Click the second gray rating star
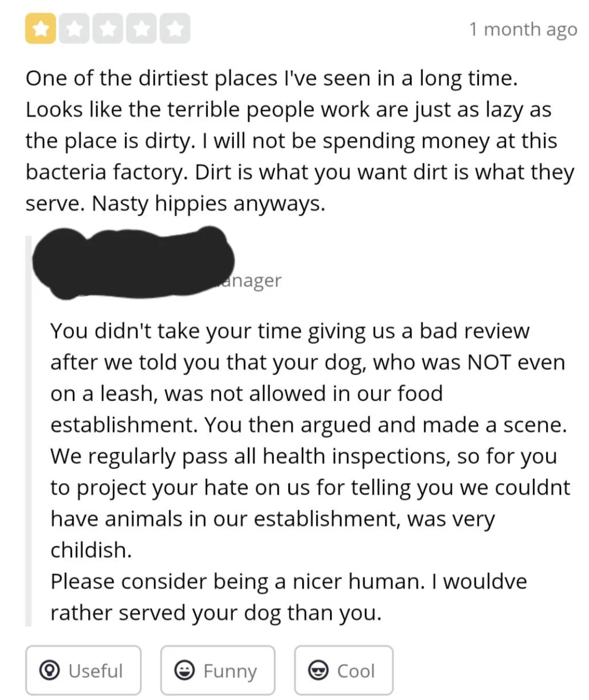This screenshot has height=700, width=589. click(x=74, y=30)
